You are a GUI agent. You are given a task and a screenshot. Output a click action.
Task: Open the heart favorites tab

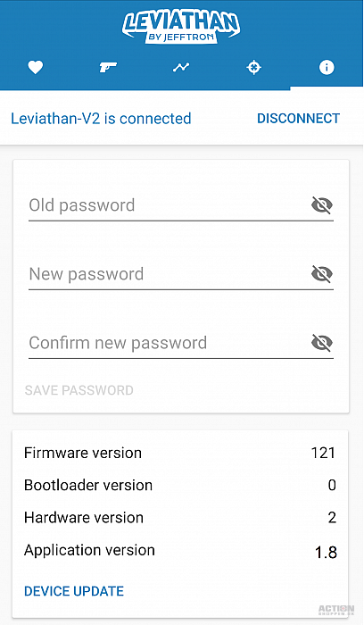(35, 68)
